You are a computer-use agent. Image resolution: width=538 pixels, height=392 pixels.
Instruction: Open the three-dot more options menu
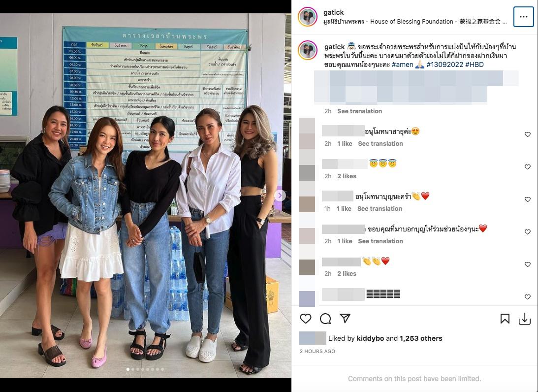pos(524,16)
